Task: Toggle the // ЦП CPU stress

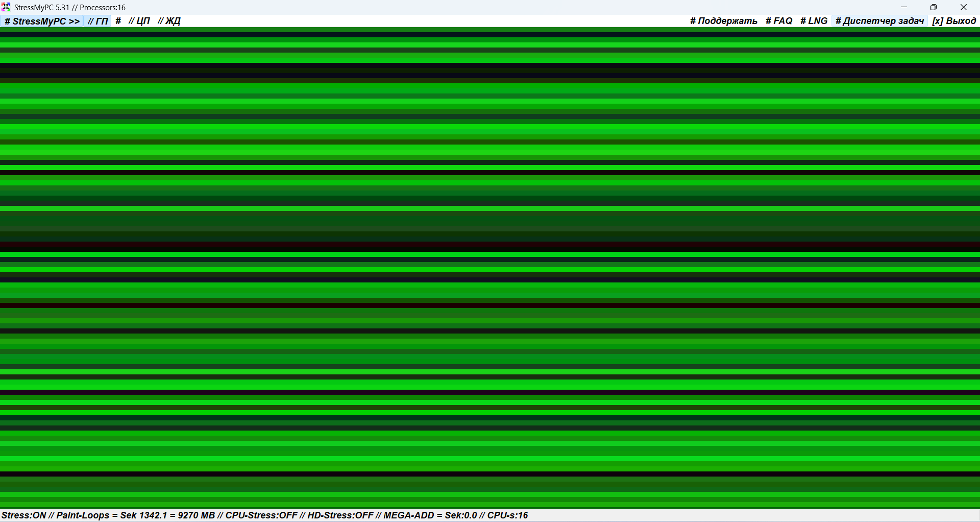Action: point(139,21)
